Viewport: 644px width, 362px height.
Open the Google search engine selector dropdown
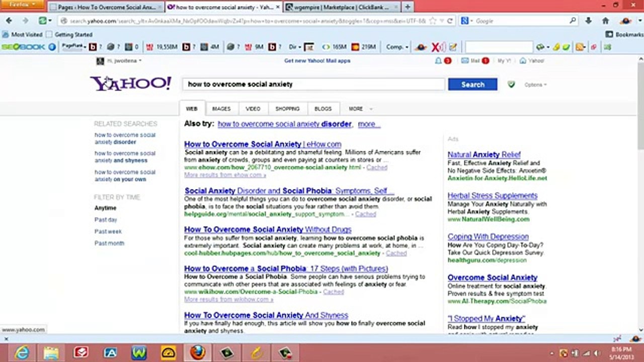[466, 21]
